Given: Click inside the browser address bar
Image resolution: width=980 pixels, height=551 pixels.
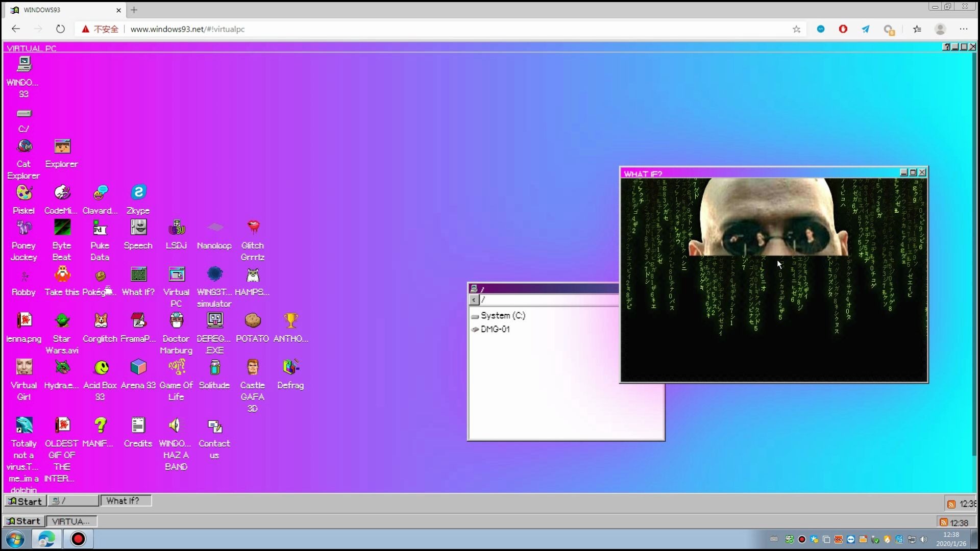Looking at the screenshot, I should coord(357,29).
